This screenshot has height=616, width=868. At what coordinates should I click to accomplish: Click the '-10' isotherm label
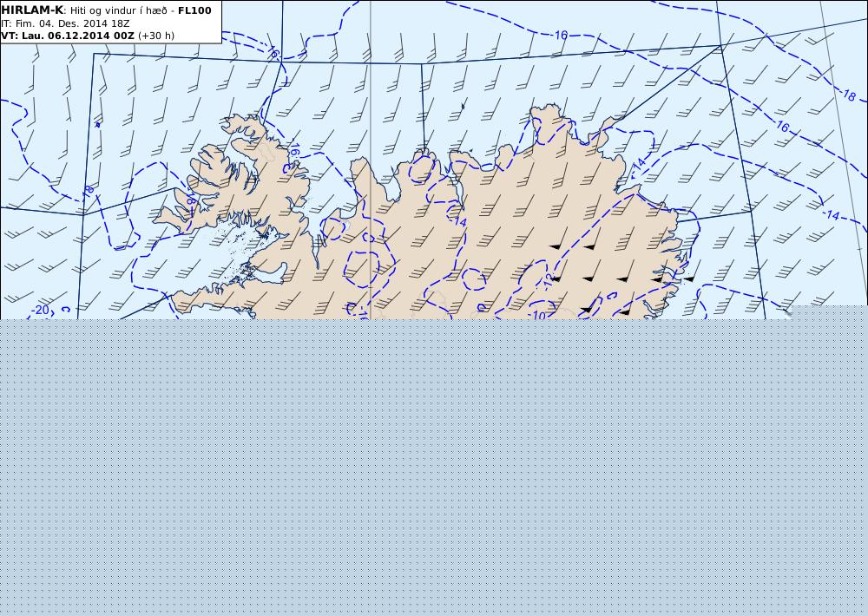tap(537, 316)
